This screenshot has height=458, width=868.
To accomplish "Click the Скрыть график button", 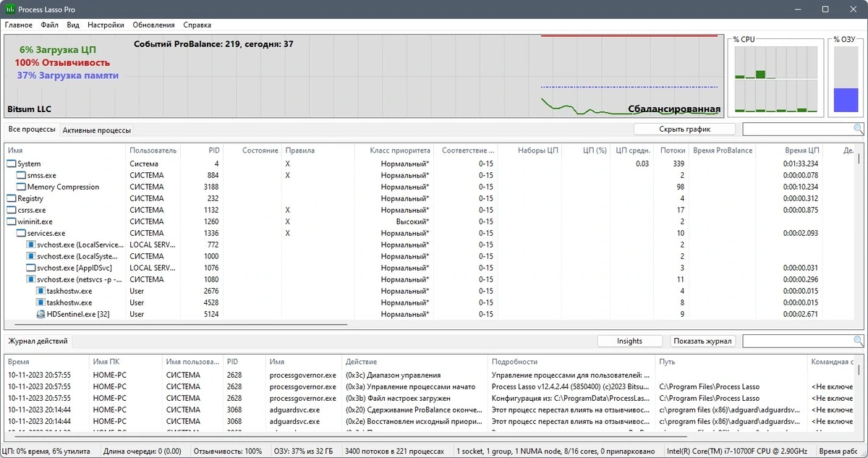I will tap(684, 130).
